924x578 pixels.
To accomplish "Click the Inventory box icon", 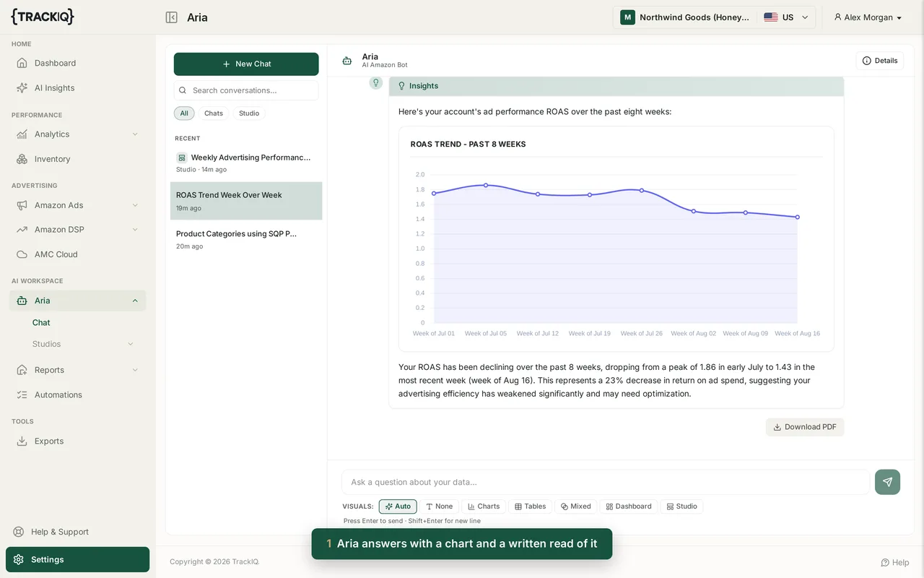I will (x=22, y=159).
